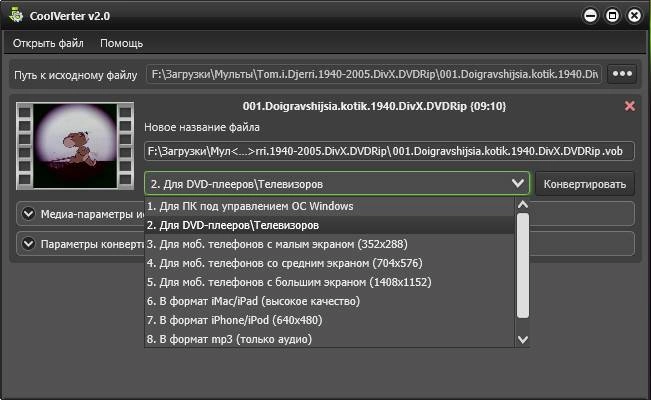This screenshot has width=651, height=400.
Task: Choose preset for large-screen phones (1408x1152)
Action: pyautogui.click(x=329, y=282)
